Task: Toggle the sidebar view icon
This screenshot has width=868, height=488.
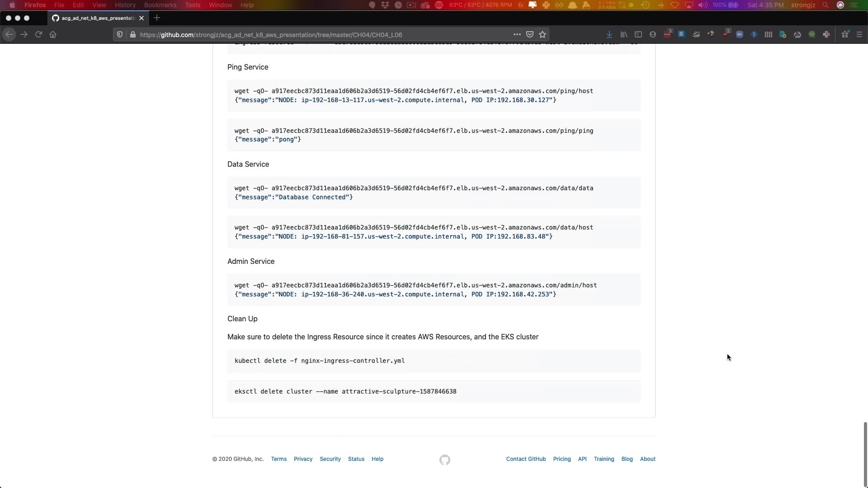Action: click(x=638, y=34)
